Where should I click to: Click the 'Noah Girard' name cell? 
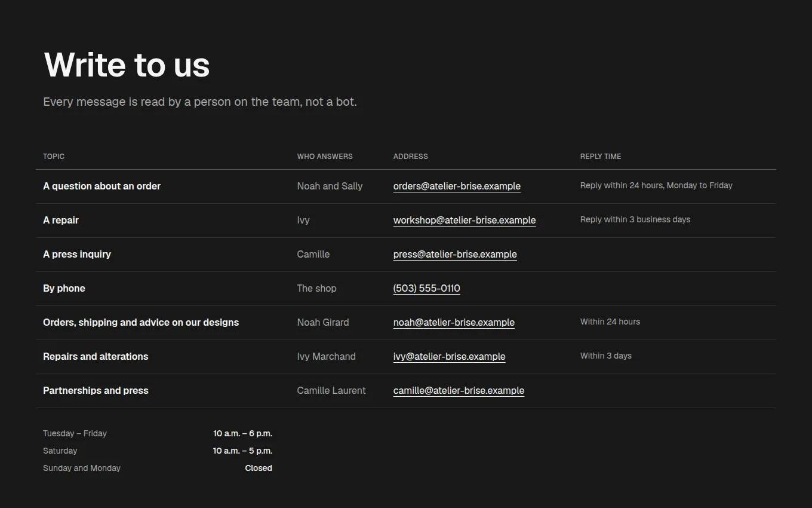pos(323,323)
